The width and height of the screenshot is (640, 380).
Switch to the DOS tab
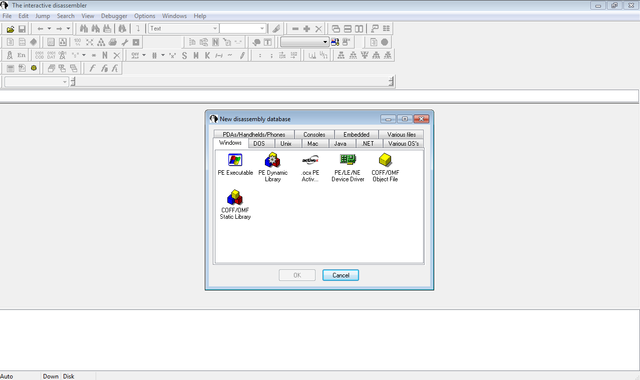(x=259, y=144)
